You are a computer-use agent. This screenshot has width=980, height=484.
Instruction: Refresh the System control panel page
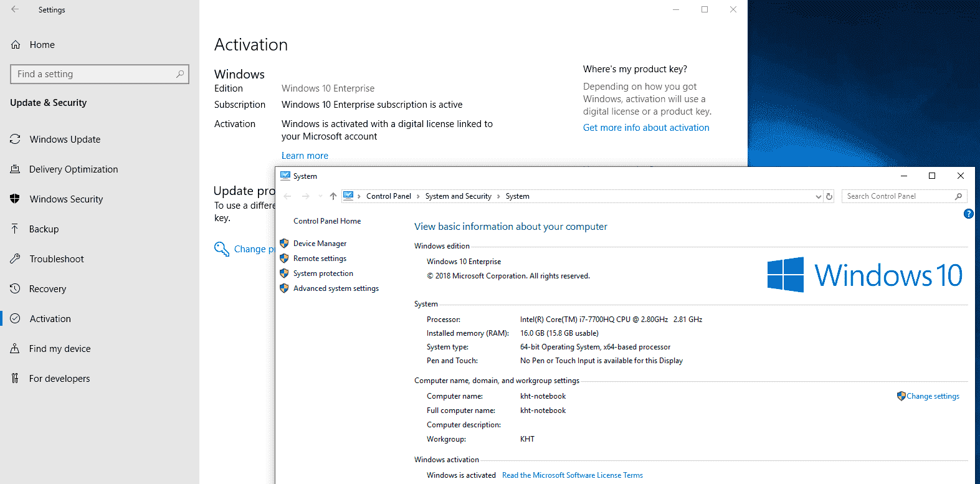(x=829, y=196)
